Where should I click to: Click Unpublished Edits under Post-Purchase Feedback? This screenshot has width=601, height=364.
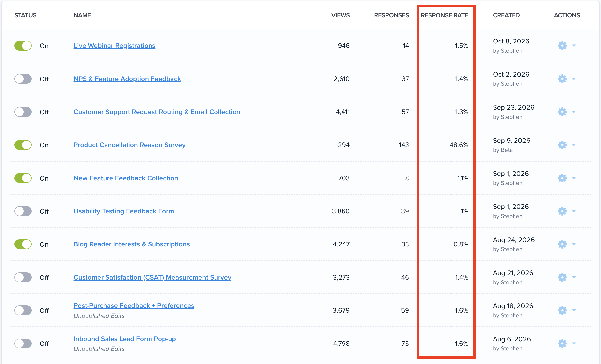99,316
